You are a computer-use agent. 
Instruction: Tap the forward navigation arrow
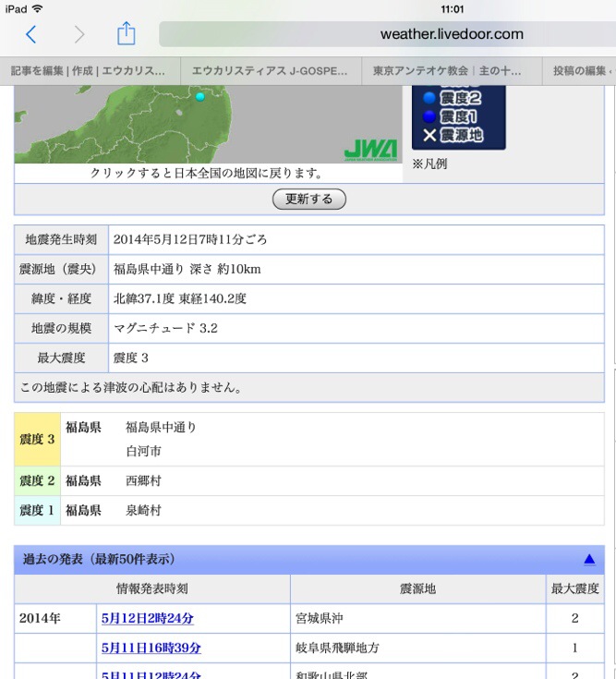[79, 34]
